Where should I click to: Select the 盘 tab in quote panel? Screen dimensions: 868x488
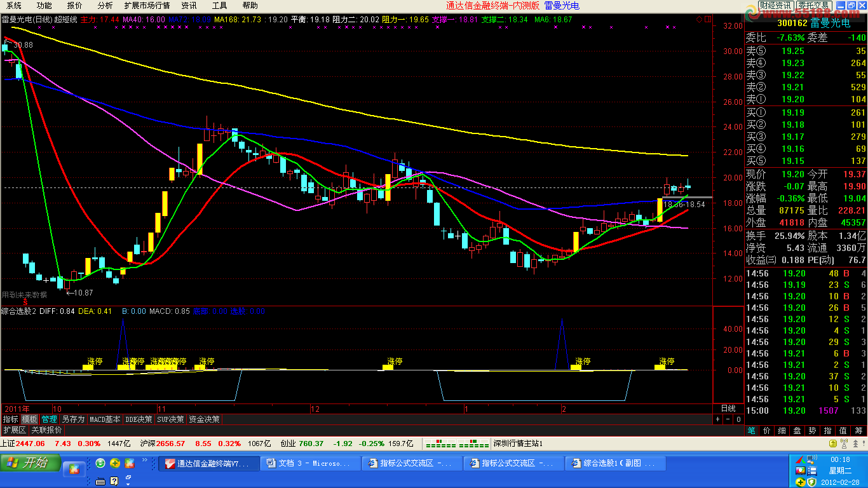tap(797, 430)
